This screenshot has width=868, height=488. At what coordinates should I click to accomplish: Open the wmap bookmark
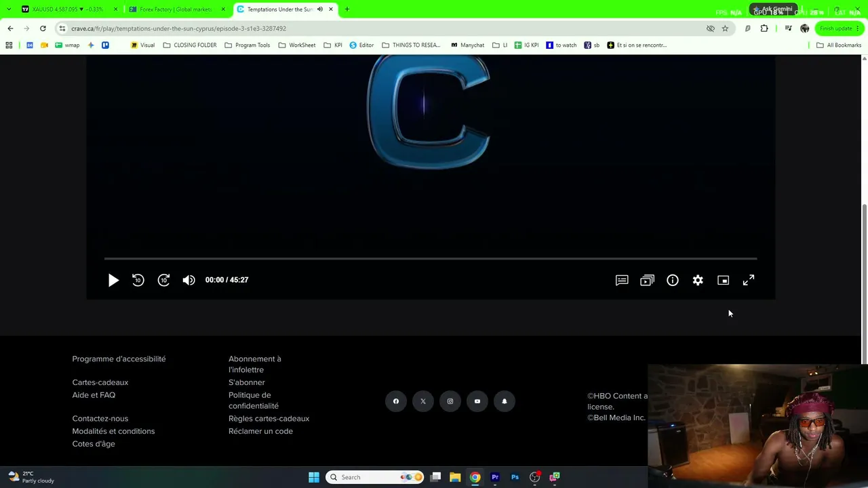click(67, 45)
